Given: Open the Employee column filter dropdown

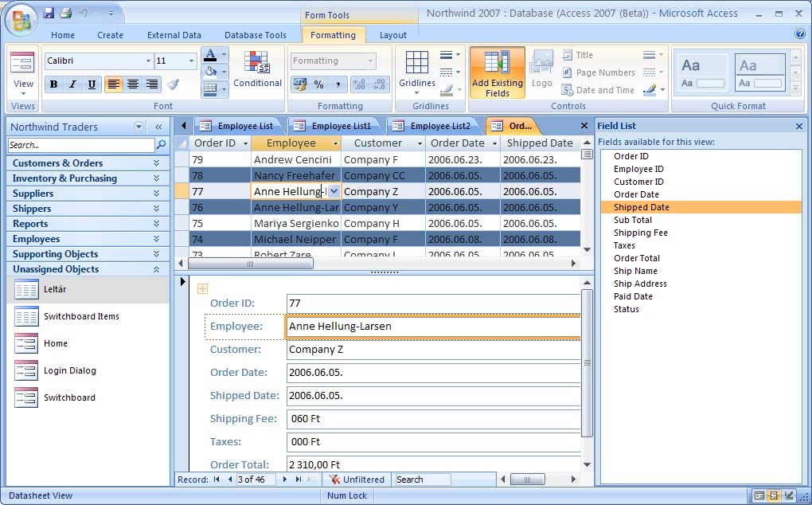Looking at the screenshot, I should coord(336,143).
